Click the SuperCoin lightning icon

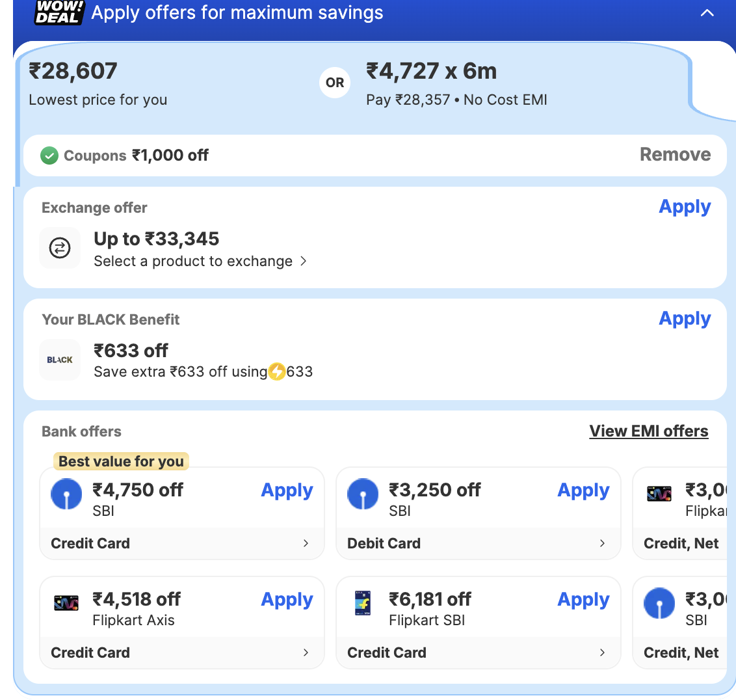click(277, 371)
